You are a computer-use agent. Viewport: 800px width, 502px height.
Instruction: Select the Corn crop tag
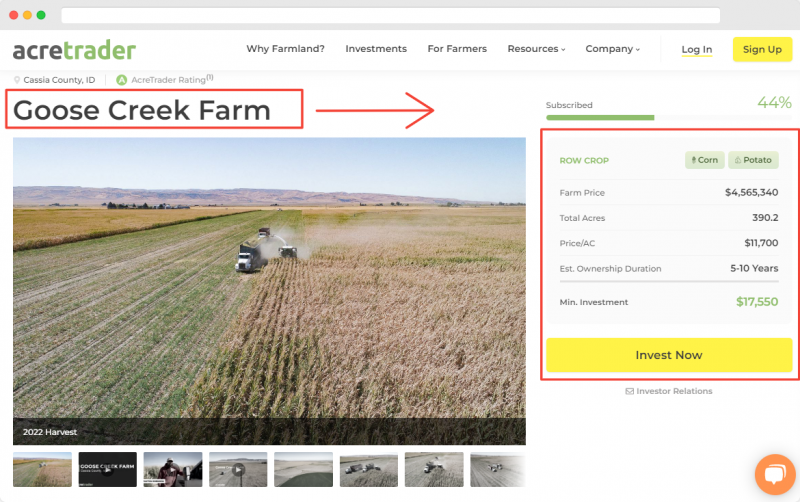(x=705, y=160)
